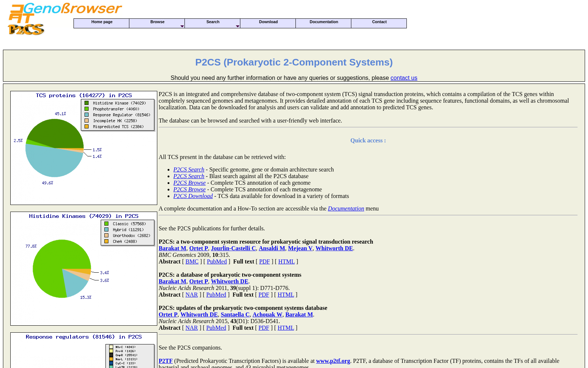Click the Histidine Kinases pie chart
The height and width of the screenshot is (368, 588).
click(x=62, y=269)
